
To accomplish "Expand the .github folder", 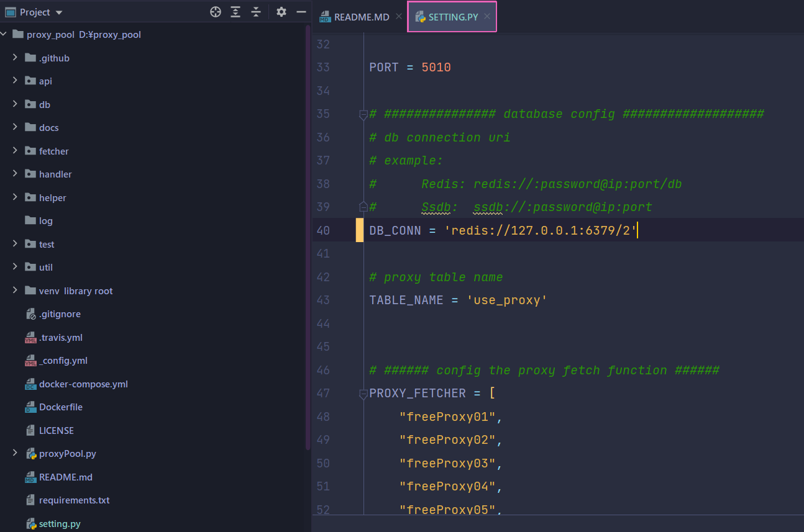I will point(15,58).
